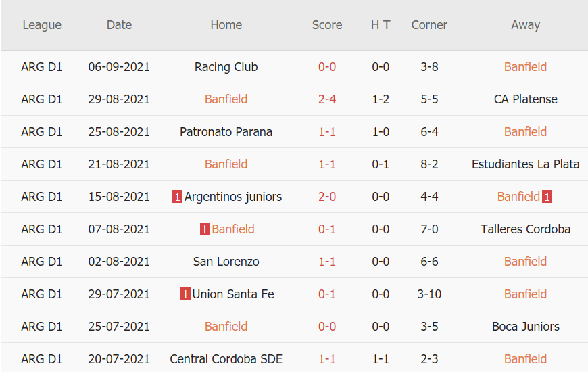Click the 3-10 corner count
Viewport: 588px width, 372px height.
[429, 294]
